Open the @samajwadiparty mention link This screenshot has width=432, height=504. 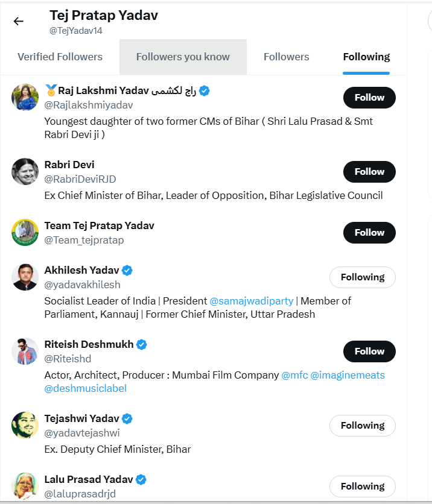pyautogui.click(x=251, y=301)
